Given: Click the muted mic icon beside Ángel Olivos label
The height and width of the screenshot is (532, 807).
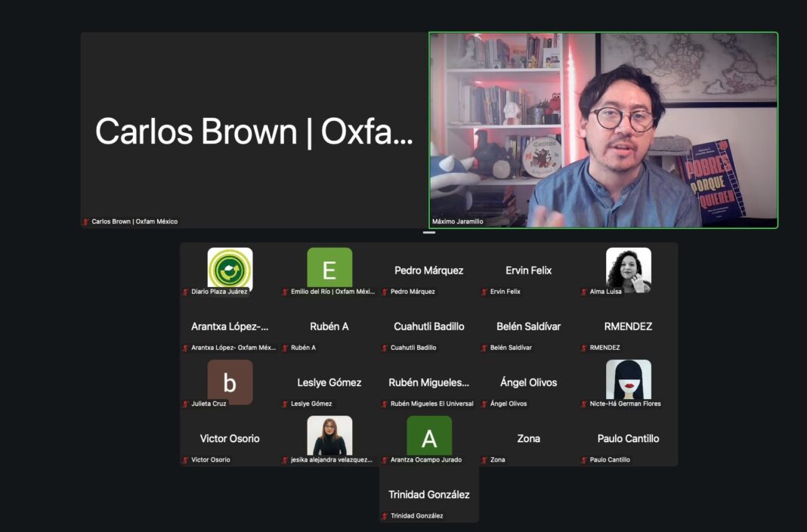Looking at the screenshot, I should click(x=484, y=404).
